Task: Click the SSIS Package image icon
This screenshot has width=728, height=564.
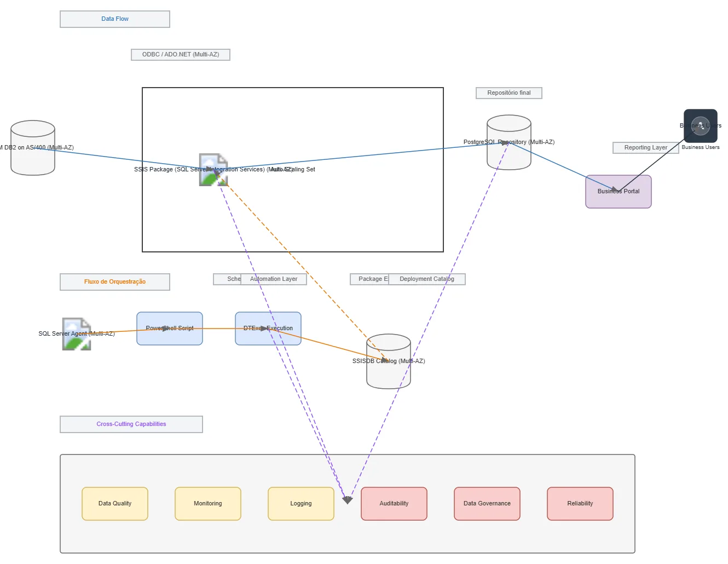Action: point(213,170)
